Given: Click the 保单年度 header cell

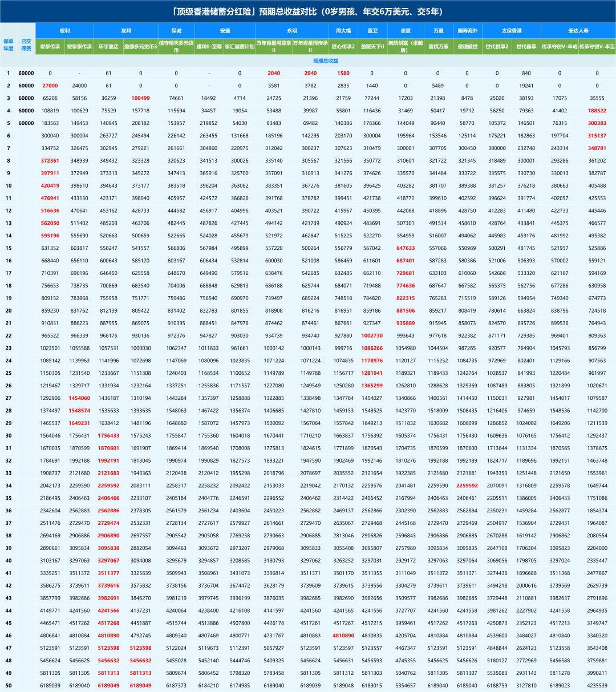Looking at the screenshot, I should [x=9, y=44].
